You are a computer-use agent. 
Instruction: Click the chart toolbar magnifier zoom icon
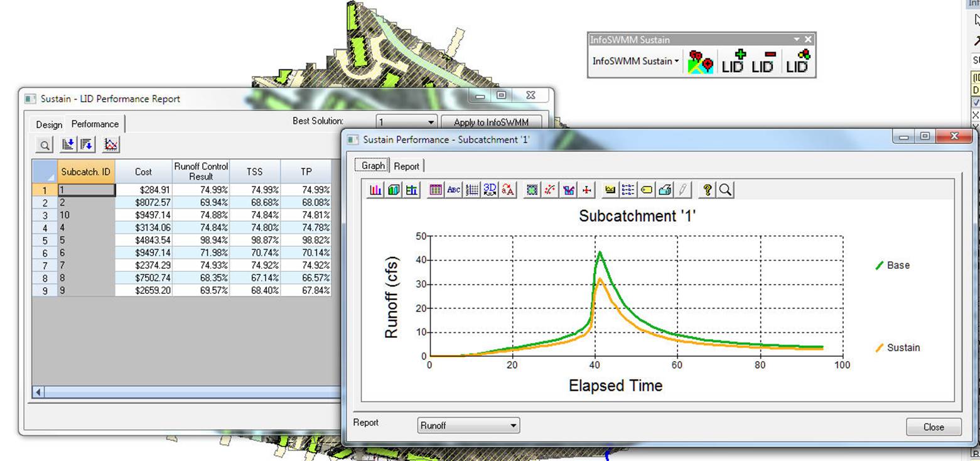pos(725,190)
